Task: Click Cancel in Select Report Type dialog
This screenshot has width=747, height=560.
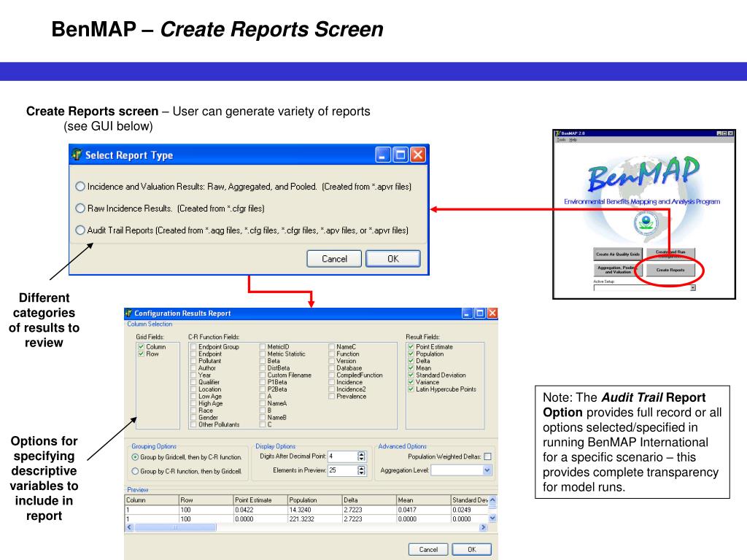Action: (x=334, y=259)
